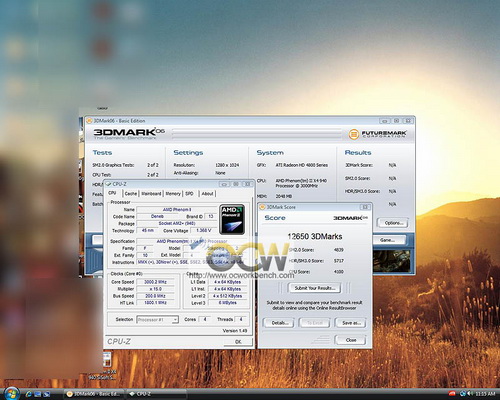Screen dimensions: 500x400
Task: Click the taskbar clock showing 11:15 AM
Action: [485, 394]
